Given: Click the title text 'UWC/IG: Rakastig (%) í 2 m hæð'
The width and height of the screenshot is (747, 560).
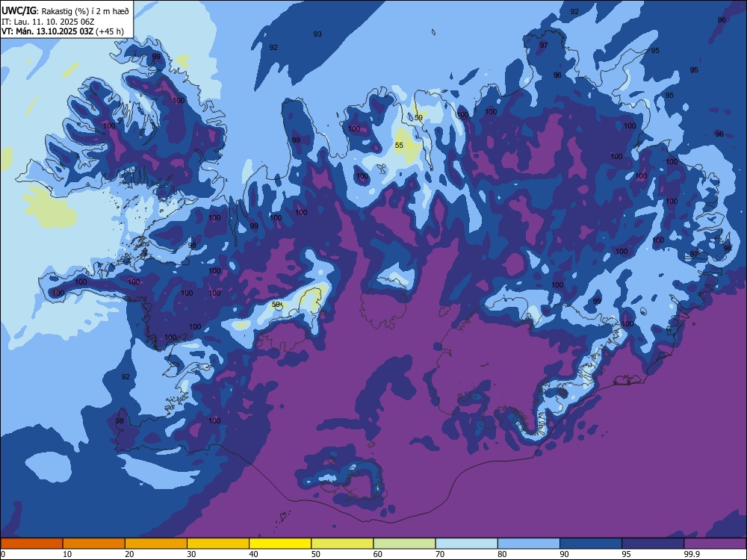Looking at the screenshot, I should point(65,10).
